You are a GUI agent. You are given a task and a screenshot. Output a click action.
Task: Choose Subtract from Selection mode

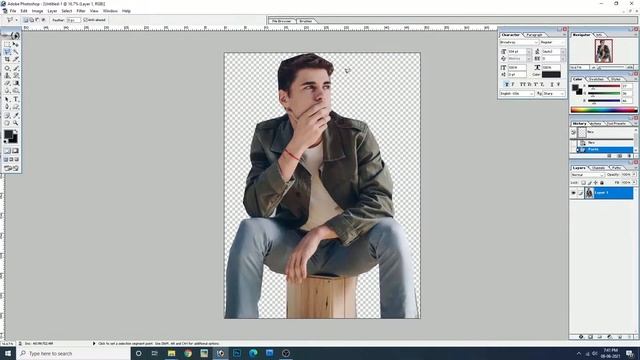tap(37, 20)
